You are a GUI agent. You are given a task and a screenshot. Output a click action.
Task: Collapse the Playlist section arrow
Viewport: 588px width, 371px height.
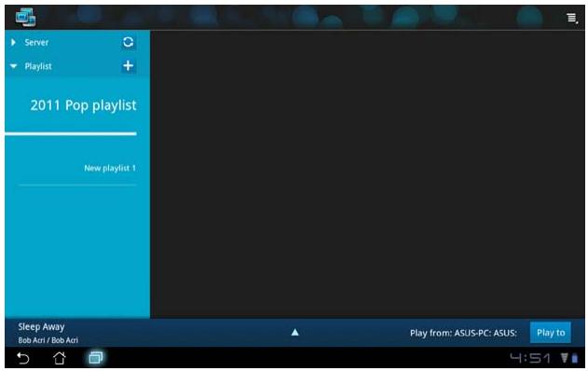[13, 66]
